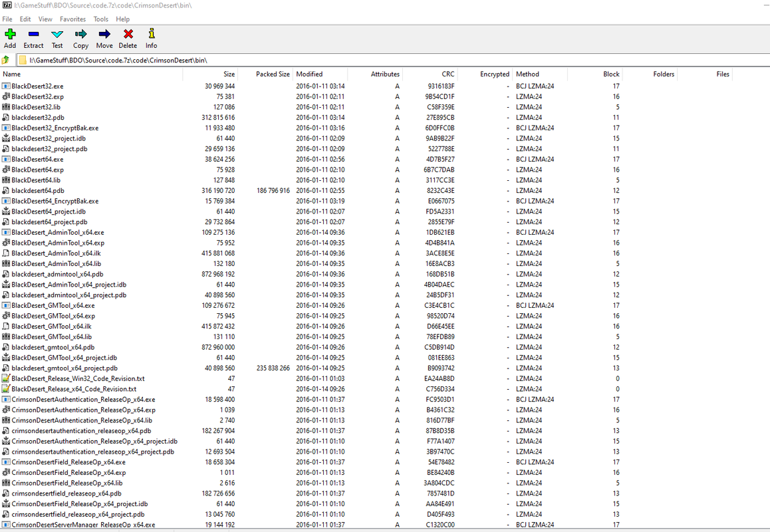Select BlackDesert_GMTool_x64.exe file name
This screenshot has height=532, width=770.
pyautogui.click(x=53, y=305)
